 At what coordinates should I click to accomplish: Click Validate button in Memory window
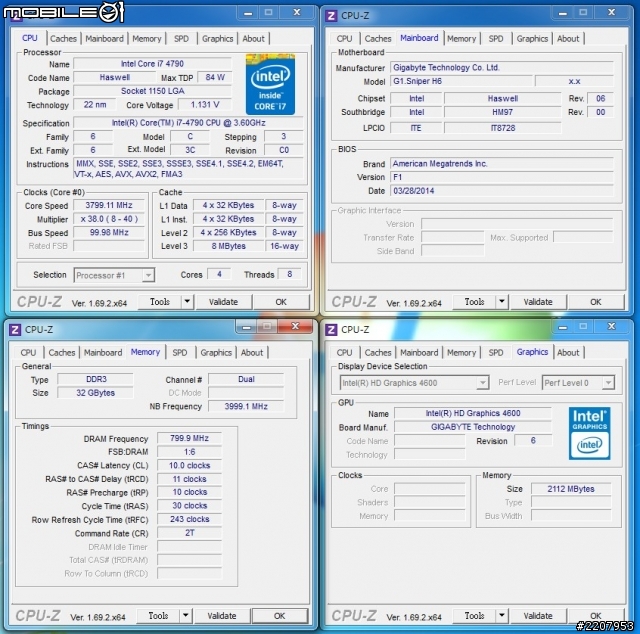pyautogui.click(x=222, y=616)
